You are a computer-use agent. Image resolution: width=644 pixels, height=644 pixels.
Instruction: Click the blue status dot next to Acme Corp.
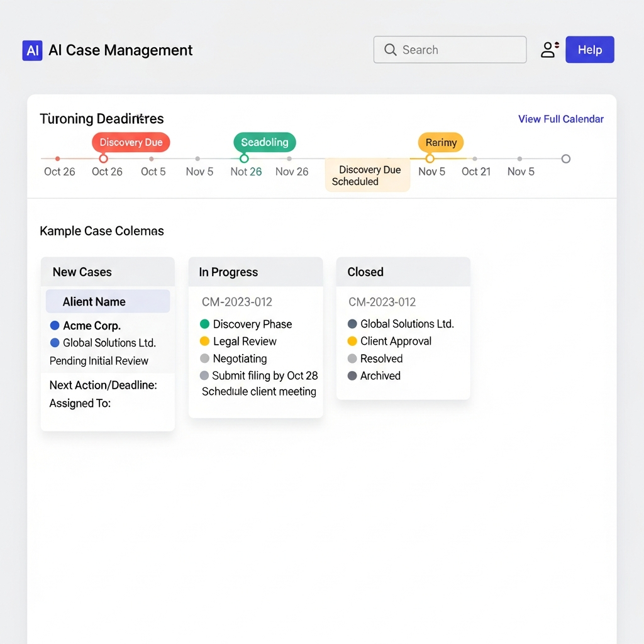(55, 326)
